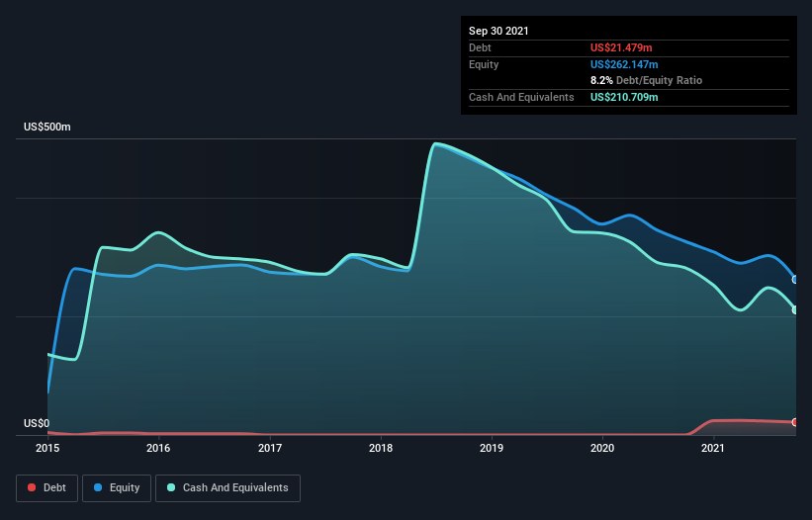Screen dimensions: 812x520
Task: Click the 2017 x-axis label
Action: pos(270,448)
